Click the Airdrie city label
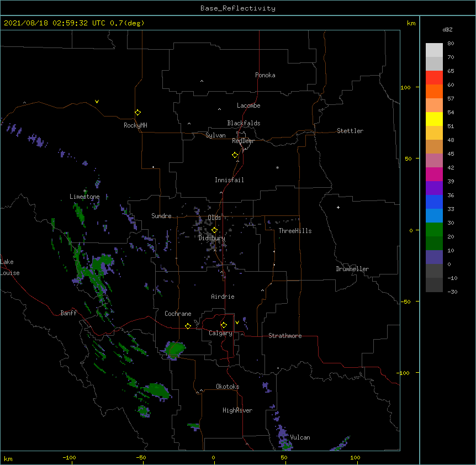Viewport: 476px width, 465px height. 223,297
